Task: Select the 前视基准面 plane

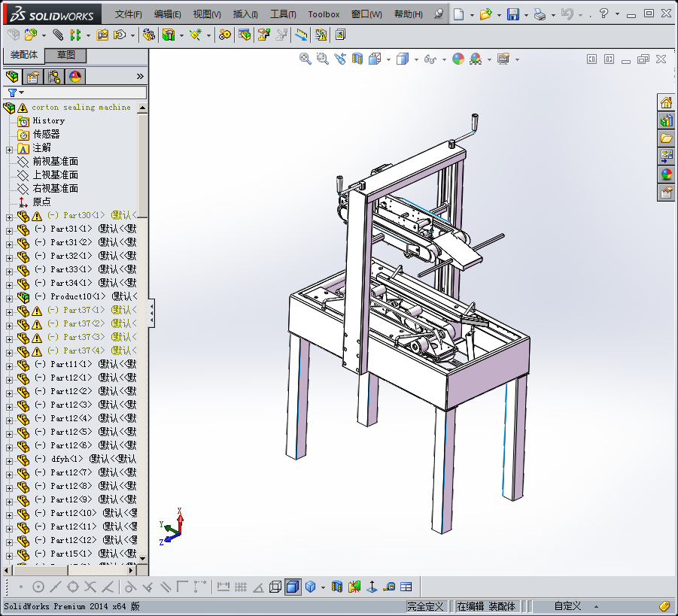Action: tap(56, 161)
